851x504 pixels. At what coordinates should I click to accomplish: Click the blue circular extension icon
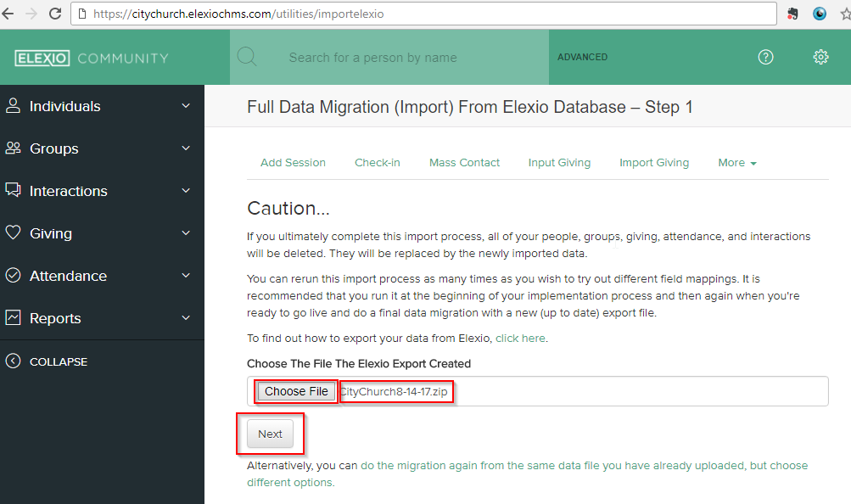point(820,14)
